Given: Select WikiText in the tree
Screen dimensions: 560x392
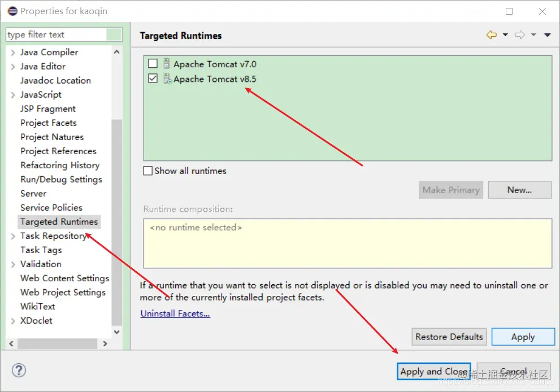Looking at the screenshot, I should [37, 307].
